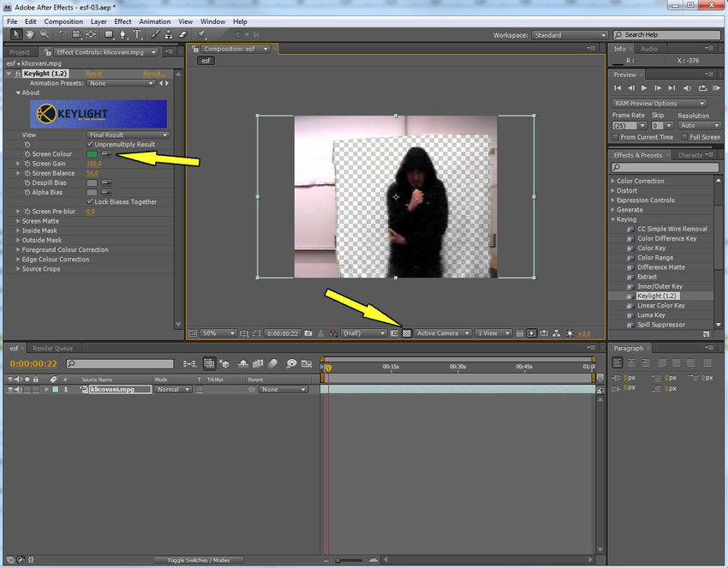
Task: Select the Spill Suppressor effect
Action: (x=661, y=325)
